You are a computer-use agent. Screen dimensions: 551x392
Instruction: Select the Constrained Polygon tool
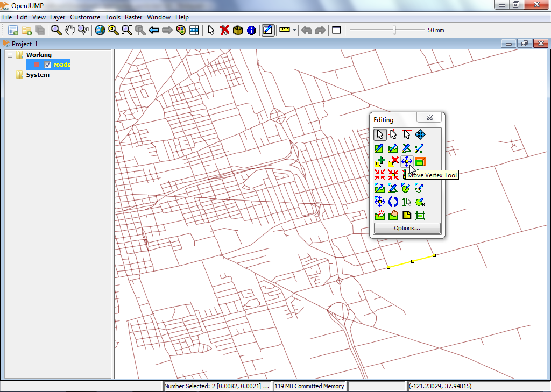pos(379,188)
